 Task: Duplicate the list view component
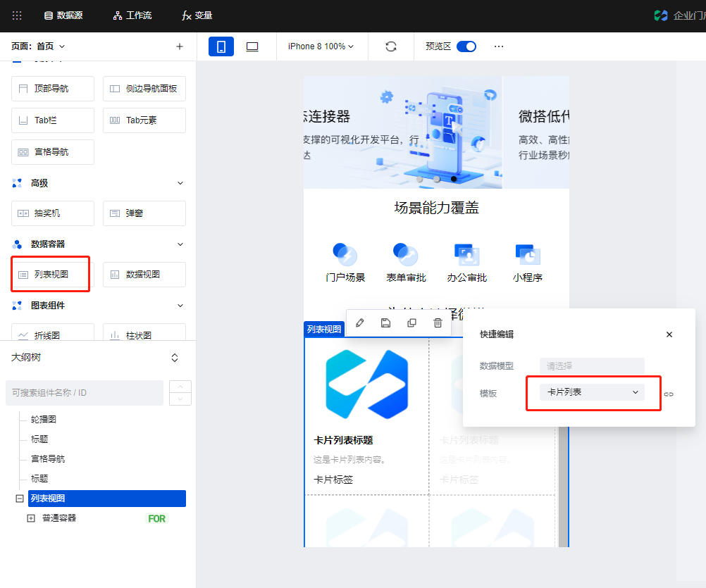point(411,323)
